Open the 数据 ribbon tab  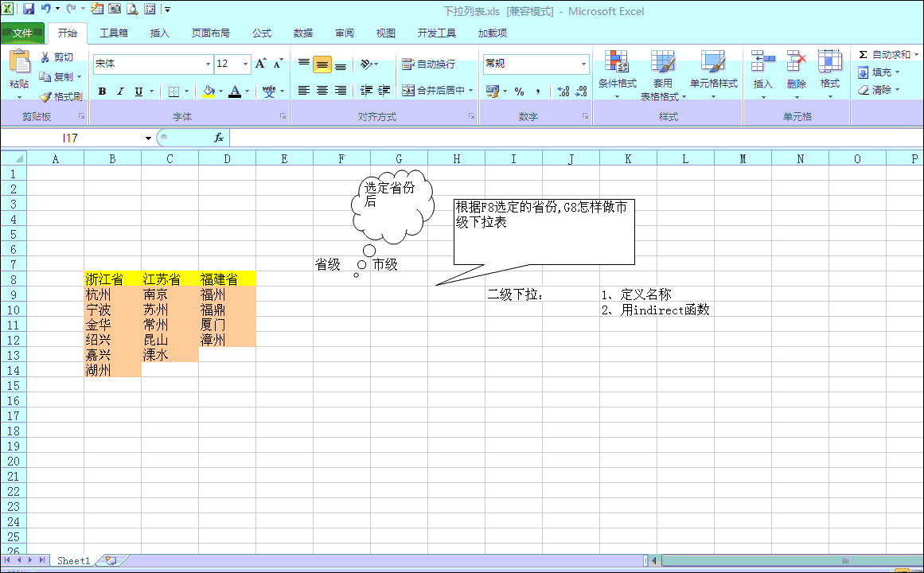302,33
